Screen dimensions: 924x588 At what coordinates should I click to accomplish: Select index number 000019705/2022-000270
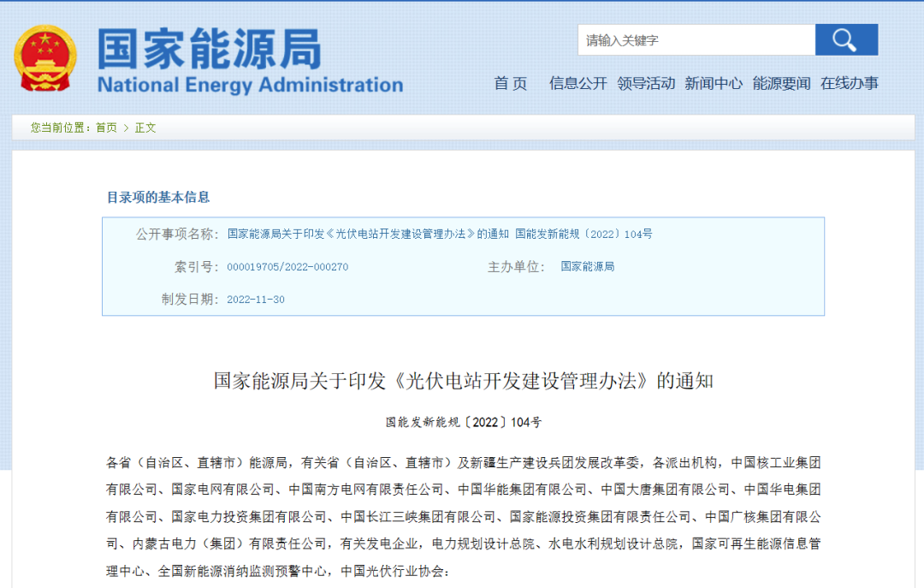coord(287,267)
